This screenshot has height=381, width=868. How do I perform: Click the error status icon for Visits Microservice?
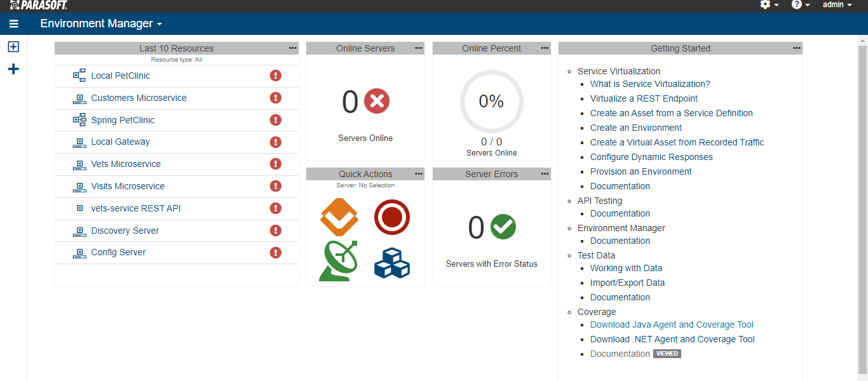tap(276, 186)
